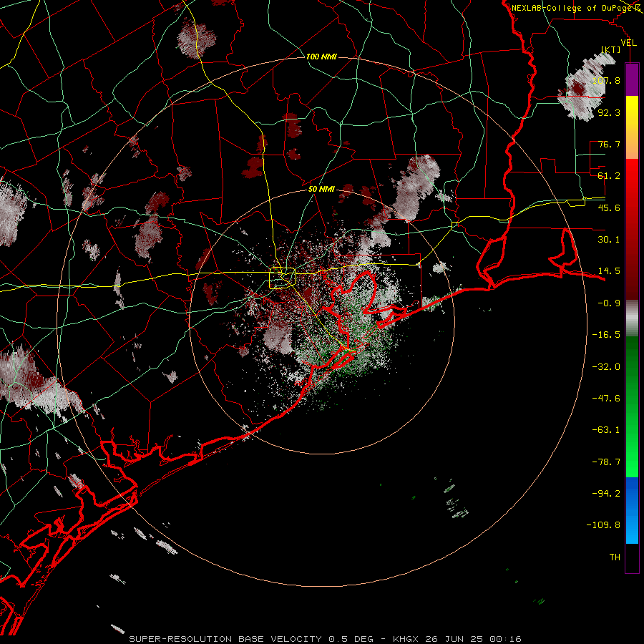Image resolution: width=644 pixels, height=644 pixels.
Task: Click the -16.5 legend value
Action: point(606,335)
